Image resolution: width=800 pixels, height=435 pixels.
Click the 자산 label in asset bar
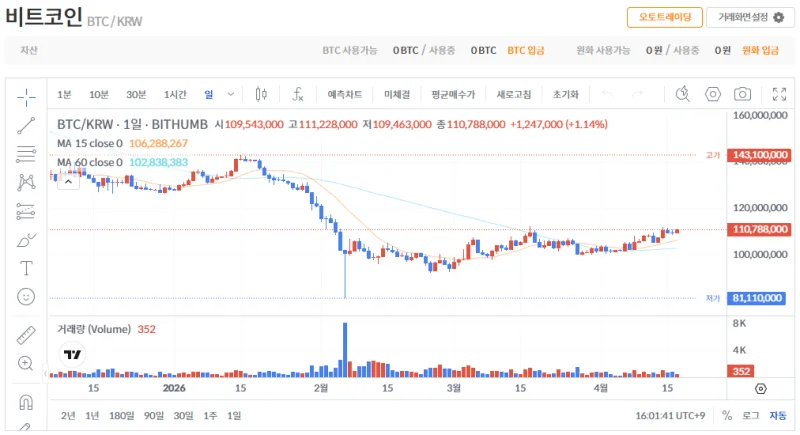point(29,50)
